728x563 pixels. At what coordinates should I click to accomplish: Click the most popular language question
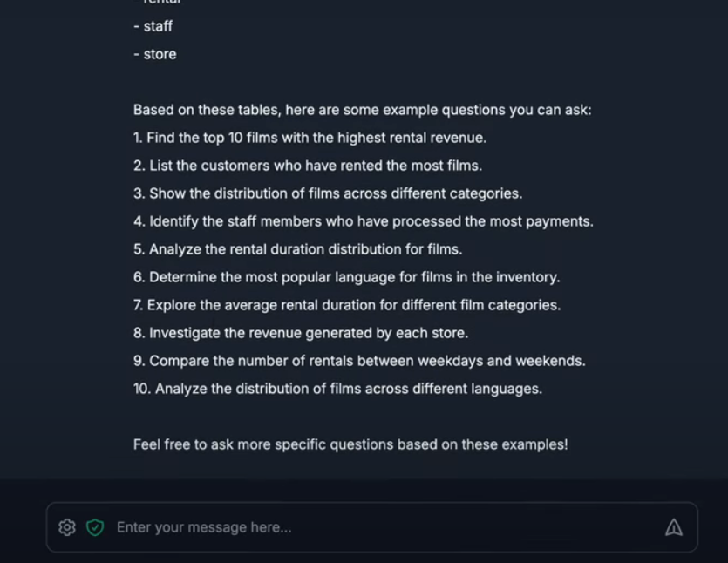[347, 277]
